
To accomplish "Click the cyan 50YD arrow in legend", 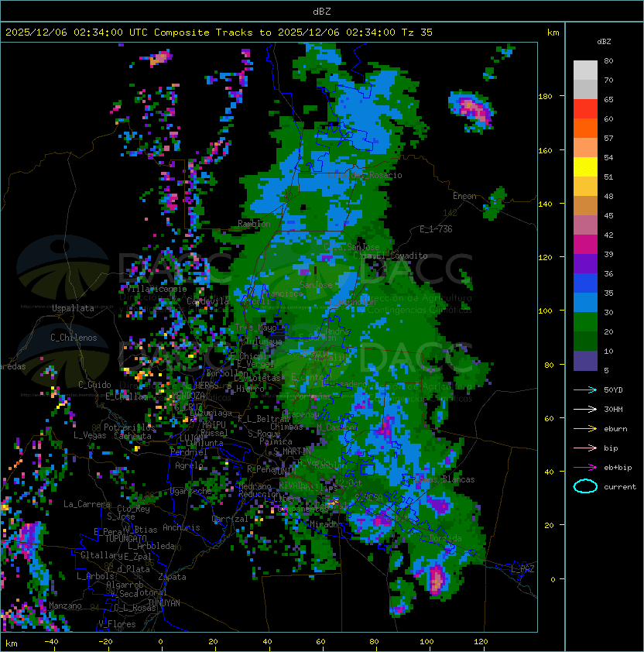I will coord(585,389).
